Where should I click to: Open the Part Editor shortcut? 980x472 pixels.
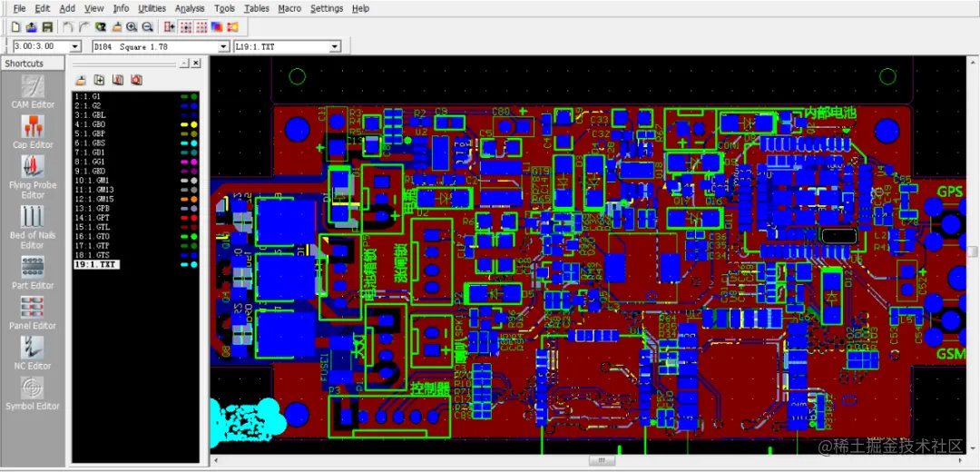point(34,272)
